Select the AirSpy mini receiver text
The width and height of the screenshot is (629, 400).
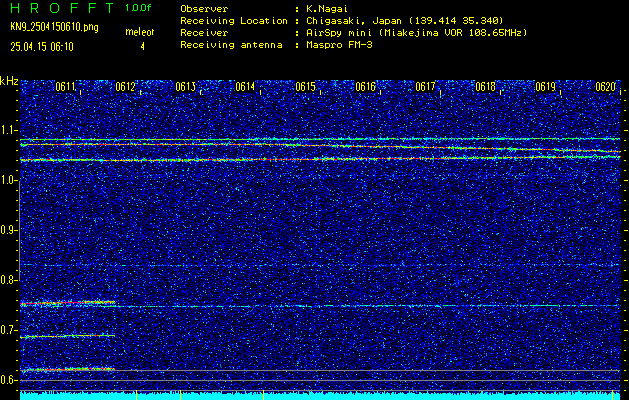tap(417, 32)
